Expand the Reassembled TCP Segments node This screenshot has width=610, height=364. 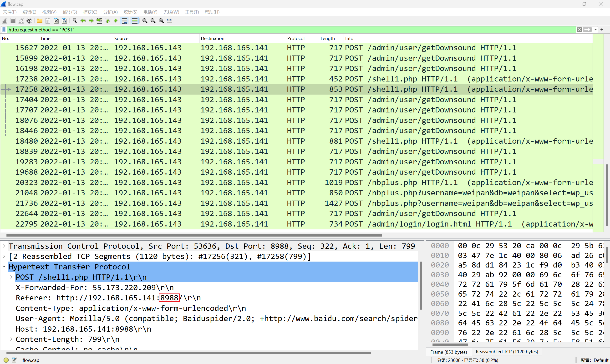click(4, 256)
